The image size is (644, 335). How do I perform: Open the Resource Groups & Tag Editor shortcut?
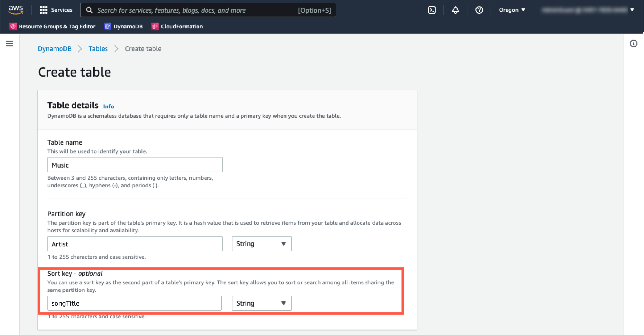click(52, 26)
